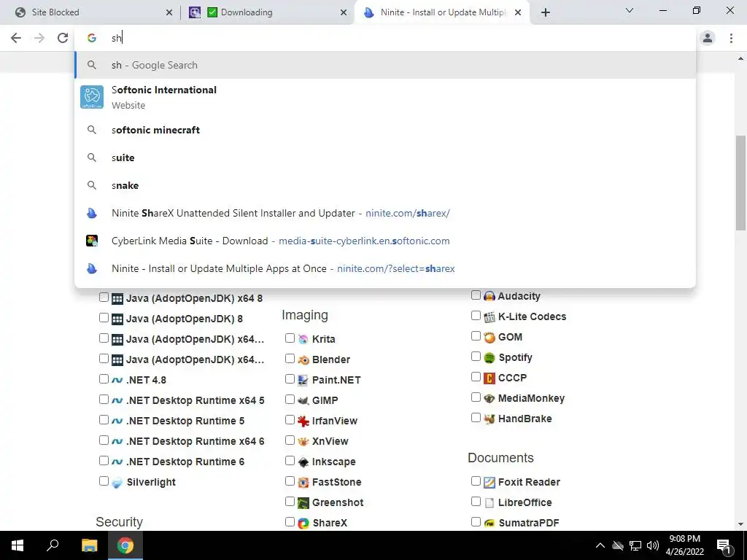This screenshot has height=560, width=747.
Task: Check the SumatraPDF checkbox
Action: tap(476, 522)
